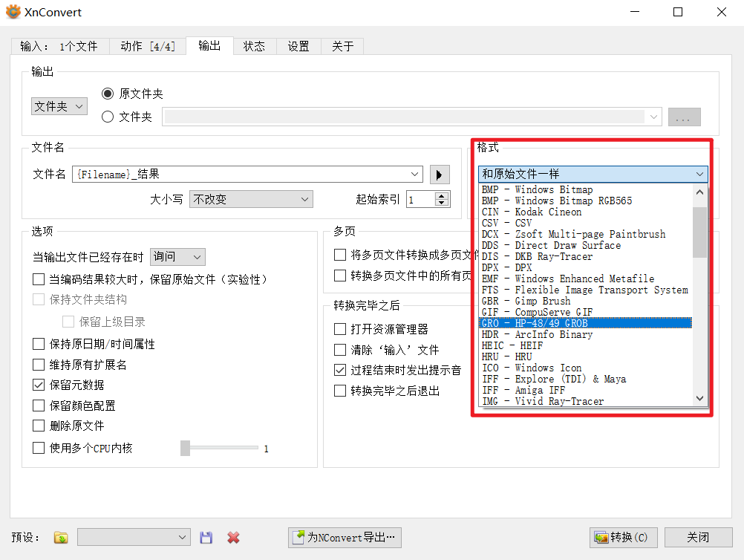Open the preset folder icon
The image size is (744, 560).
coord(61,538)
